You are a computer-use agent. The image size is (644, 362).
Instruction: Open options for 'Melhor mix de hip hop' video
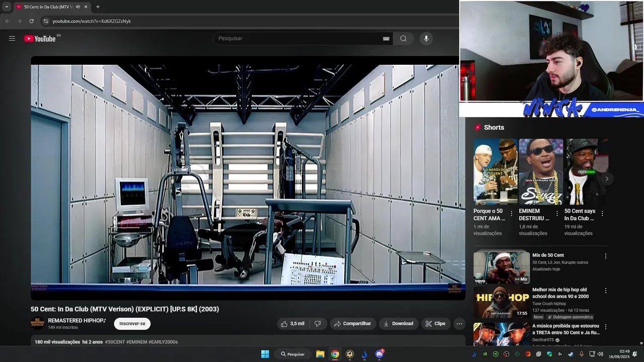click(x=606, y=291)
